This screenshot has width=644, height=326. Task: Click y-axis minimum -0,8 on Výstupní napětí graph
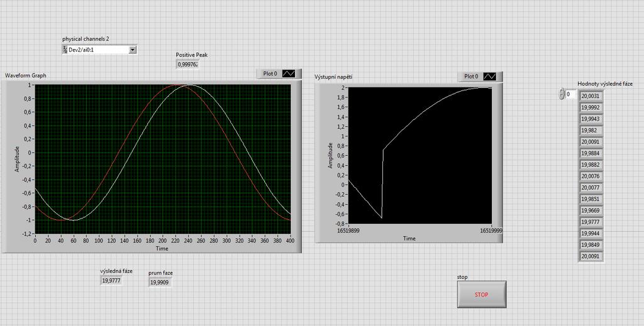(340, 224)
